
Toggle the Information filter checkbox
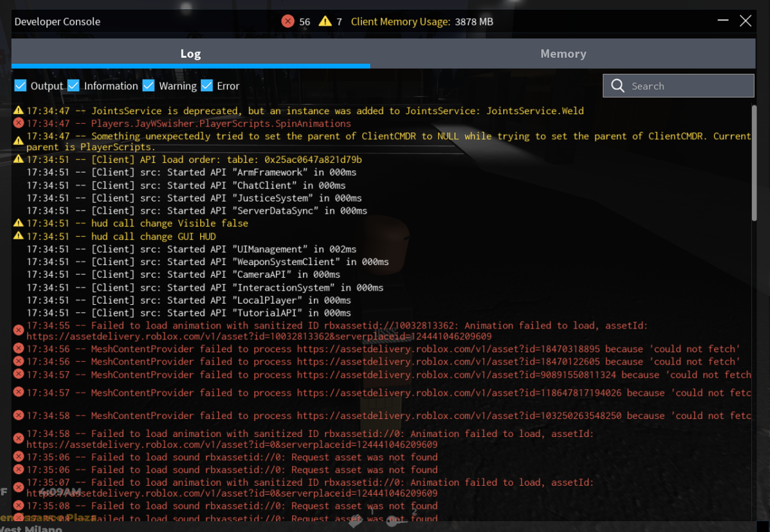74,85
